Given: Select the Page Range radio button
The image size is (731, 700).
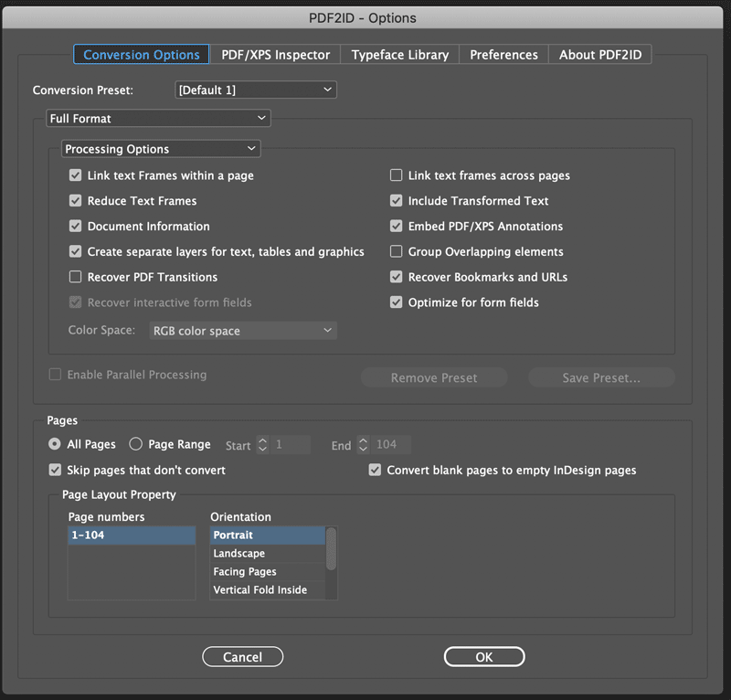Looking at the screenshot, I should [136, 445].
